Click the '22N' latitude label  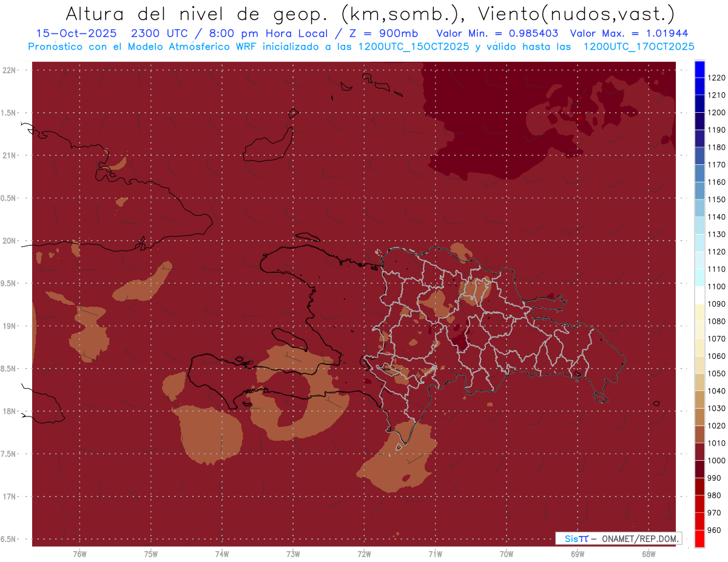pos(10,70)
